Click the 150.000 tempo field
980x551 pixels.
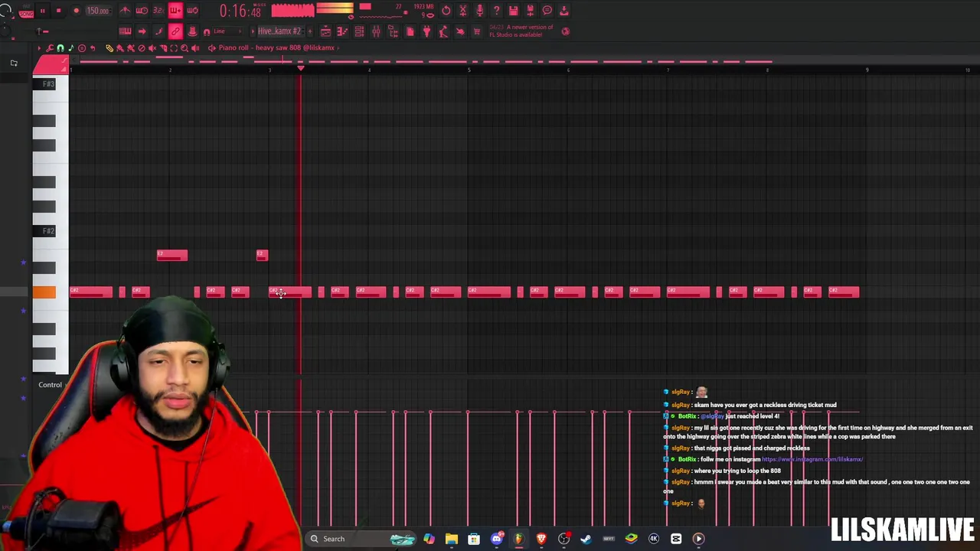click(98, 11)
